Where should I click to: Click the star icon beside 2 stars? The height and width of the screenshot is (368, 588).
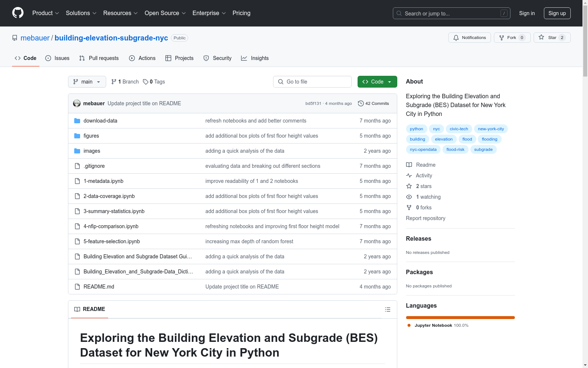click(x=409, y=186)
